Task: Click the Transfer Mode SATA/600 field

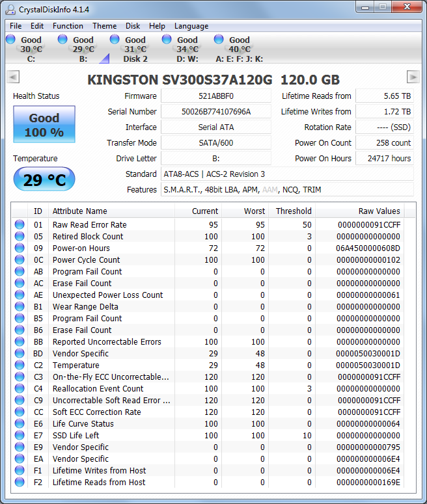Action: click(x=216, y=142)
